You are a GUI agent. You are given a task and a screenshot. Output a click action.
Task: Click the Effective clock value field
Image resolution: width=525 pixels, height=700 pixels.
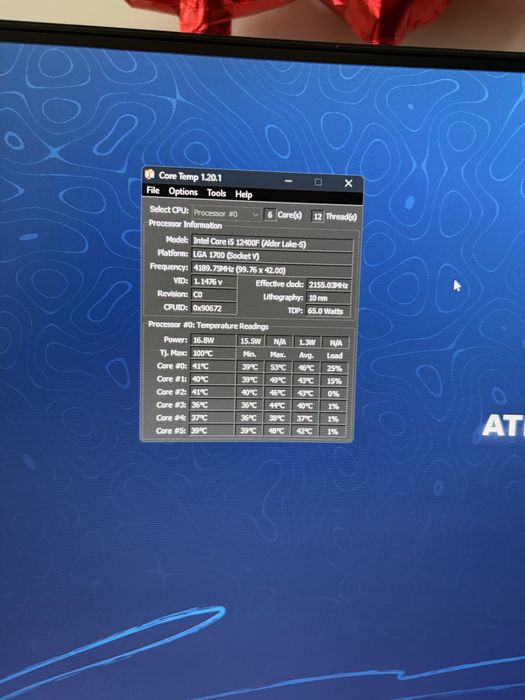coord(329,285)
